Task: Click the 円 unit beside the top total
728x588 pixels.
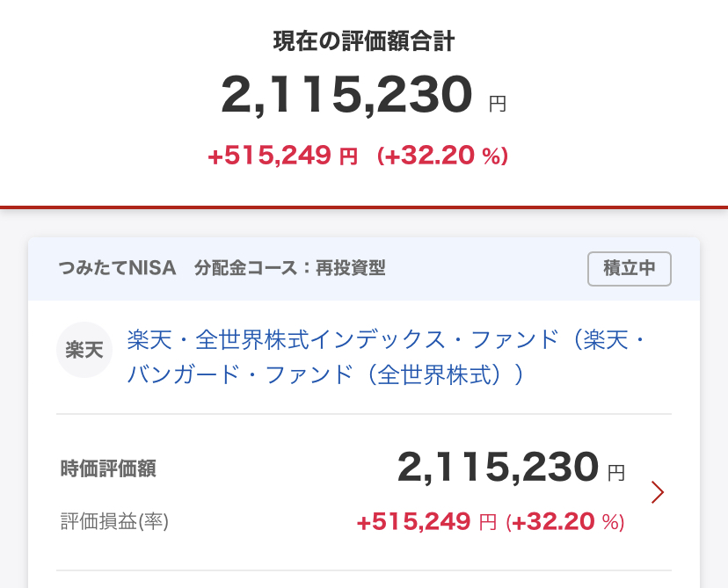Action: click(x=498, y=104)
